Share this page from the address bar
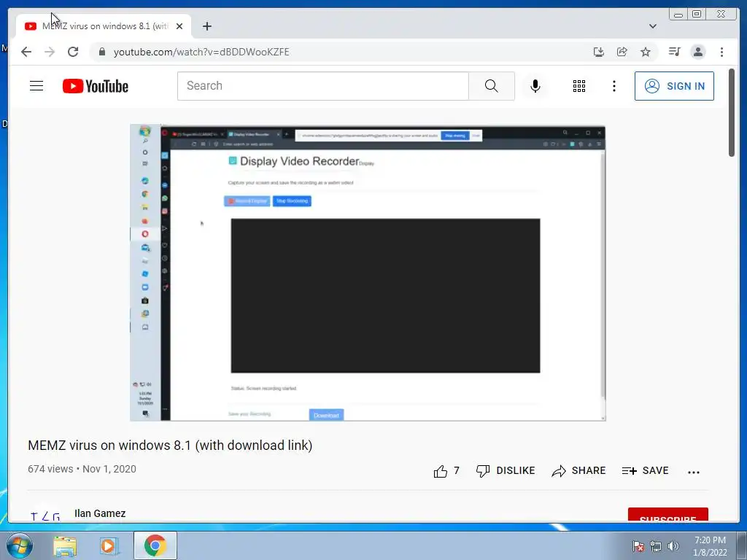Screen dimensions: 747x560 click(622, 52)
